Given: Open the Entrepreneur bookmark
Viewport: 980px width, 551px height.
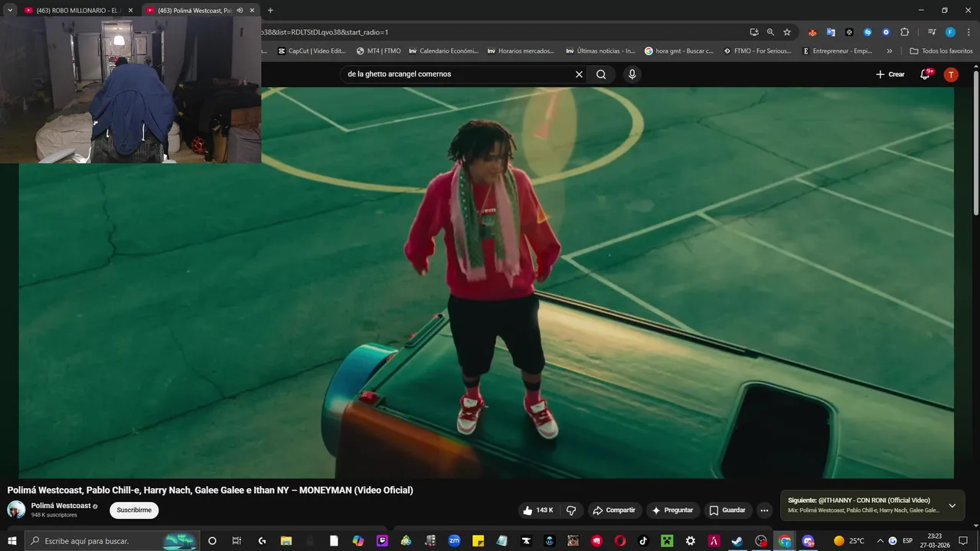Looking at the screenshot, I should (x=837, y=51).
